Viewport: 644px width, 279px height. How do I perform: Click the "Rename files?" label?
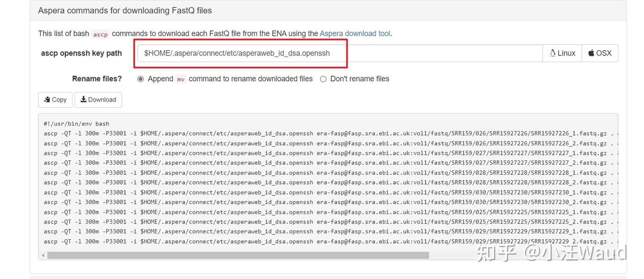[97, 79]
